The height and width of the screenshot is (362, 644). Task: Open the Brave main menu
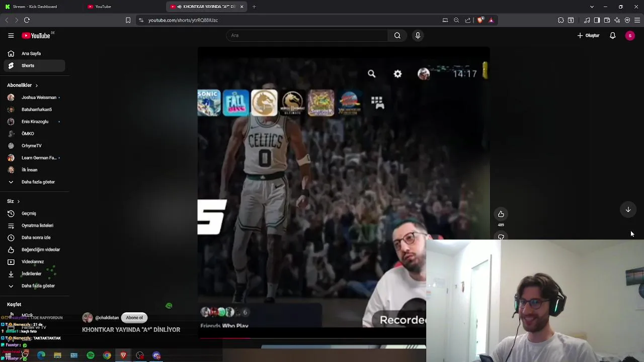[637, 20]
